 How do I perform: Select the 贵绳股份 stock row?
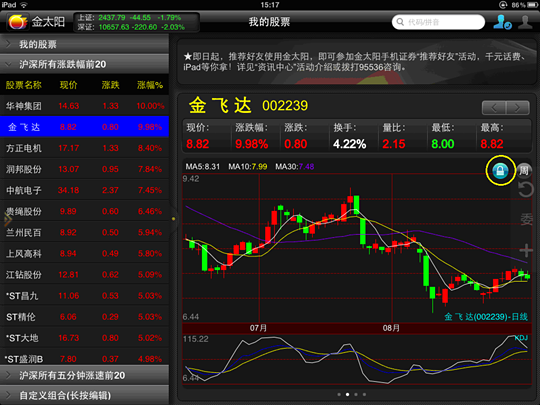(x=84, y=211)
